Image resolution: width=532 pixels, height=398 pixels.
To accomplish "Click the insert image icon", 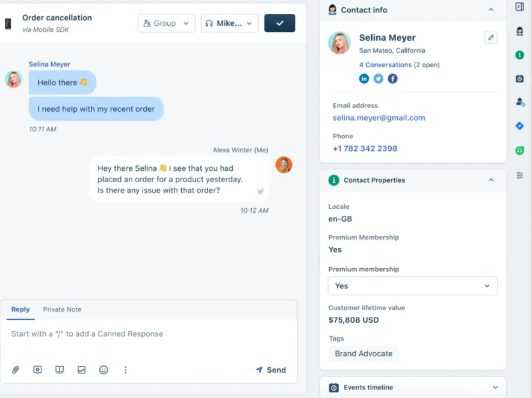I will tap(81, 370).
